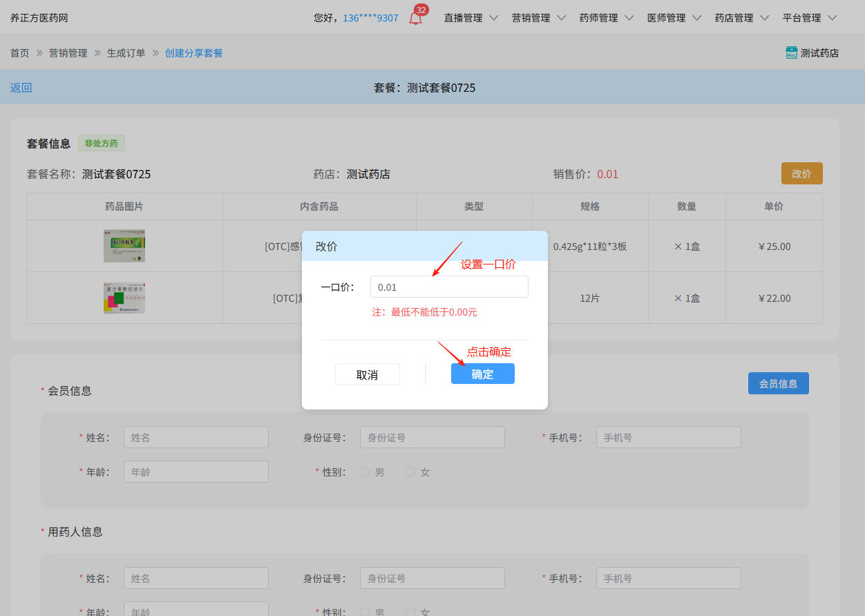
Task: Click the blue 会员信息 button
Action: click(x=778, y=383)
